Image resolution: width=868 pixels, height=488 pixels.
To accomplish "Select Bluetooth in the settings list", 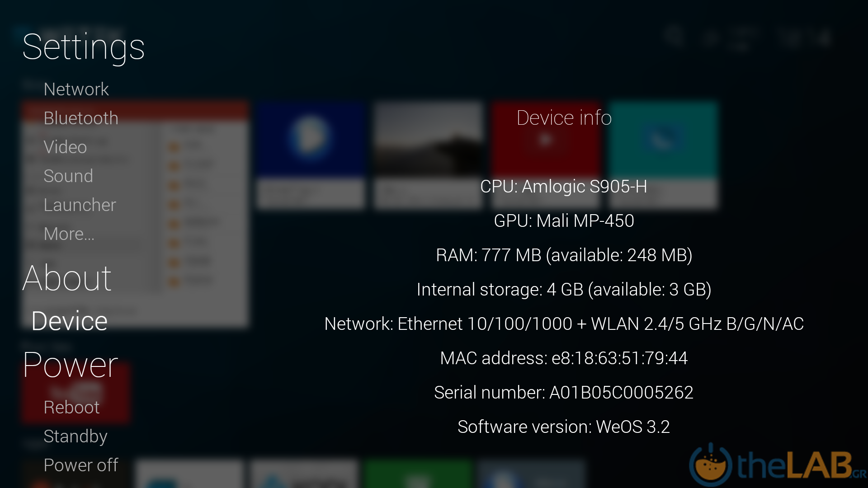I will coord(81,118).
